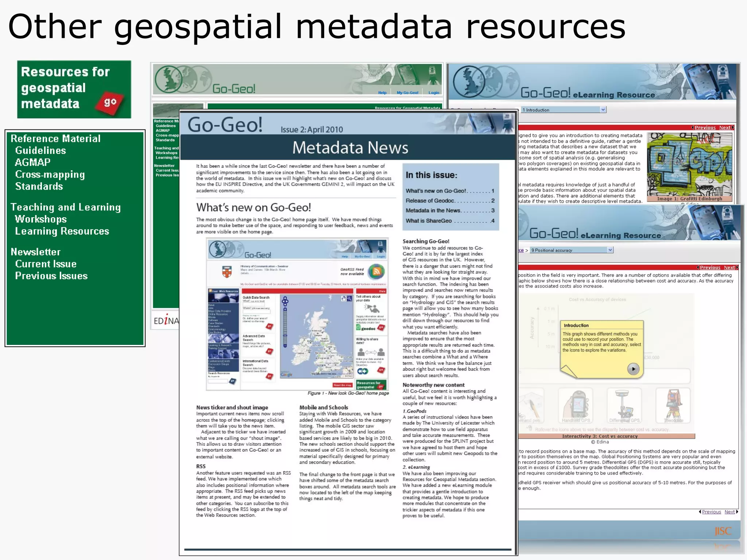Click the map pan control in newsletter figure

pyautogui.click(x=285, y=301)
